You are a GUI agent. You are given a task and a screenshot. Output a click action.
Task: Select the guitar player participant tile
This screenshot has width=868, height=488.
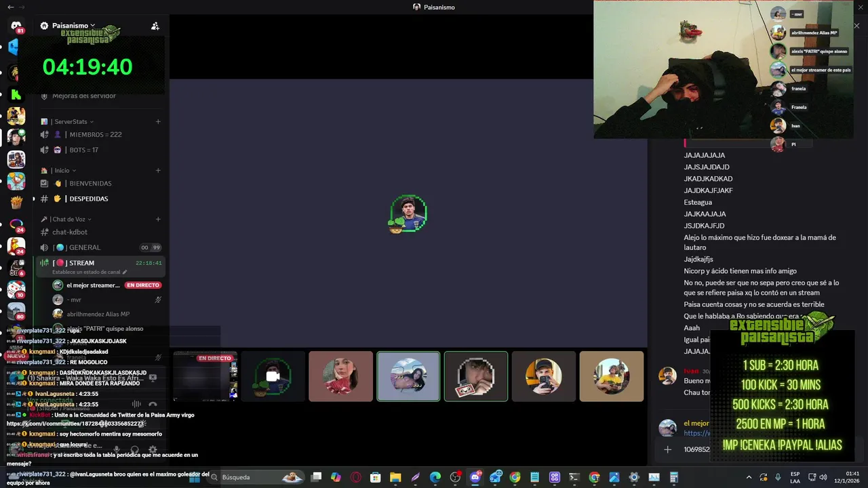click(x=612, y=376)
